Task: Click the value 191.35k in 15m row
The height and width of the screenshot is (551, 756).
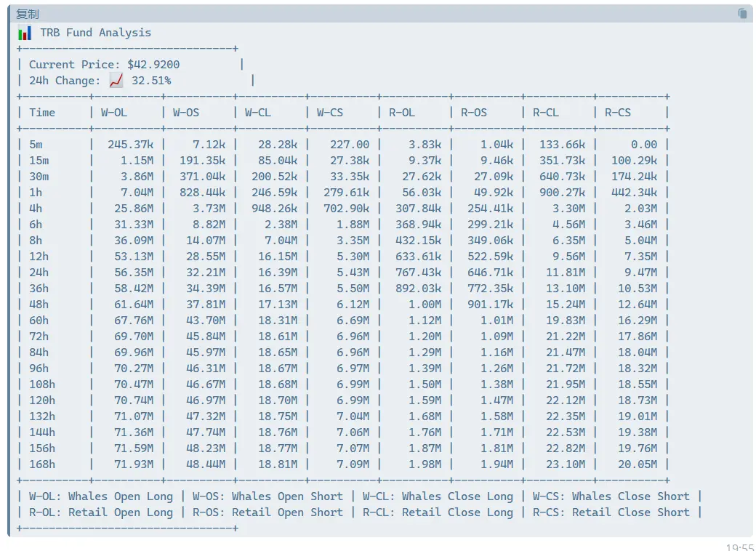Action: point(203,161)
